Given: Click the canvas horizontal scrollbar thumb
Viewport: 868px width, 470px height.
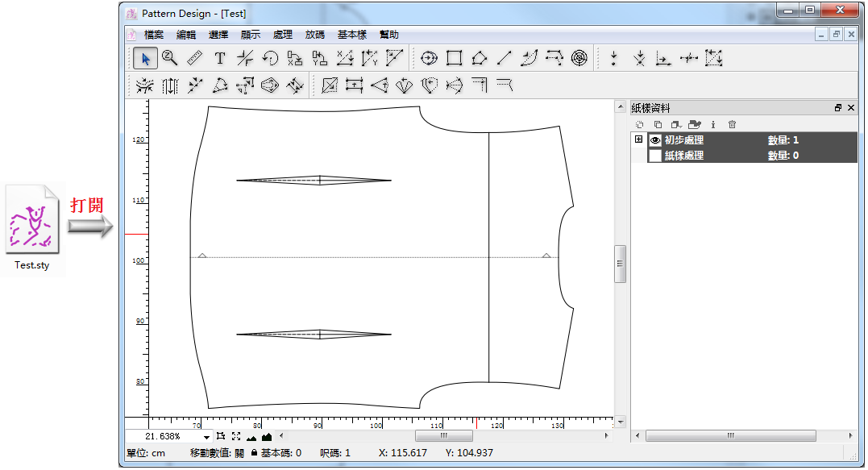Looking at the screenshot, I should coord(442,436).
